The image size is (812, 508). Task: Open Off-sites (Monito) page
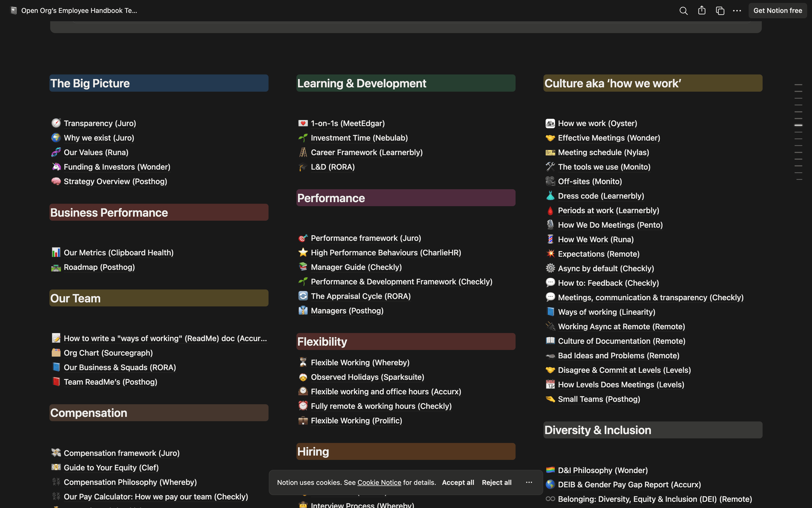590,181
